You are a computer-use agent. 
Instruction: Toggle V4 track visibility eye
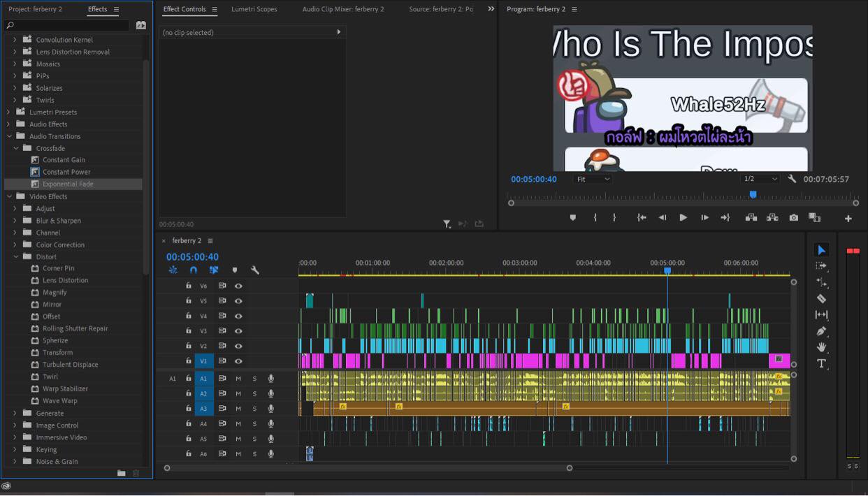coord(238,316)
